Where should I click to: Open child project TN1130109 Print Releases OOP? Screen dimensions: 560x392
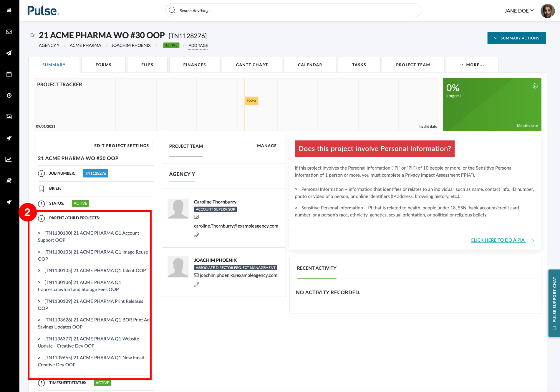point(91,305)
